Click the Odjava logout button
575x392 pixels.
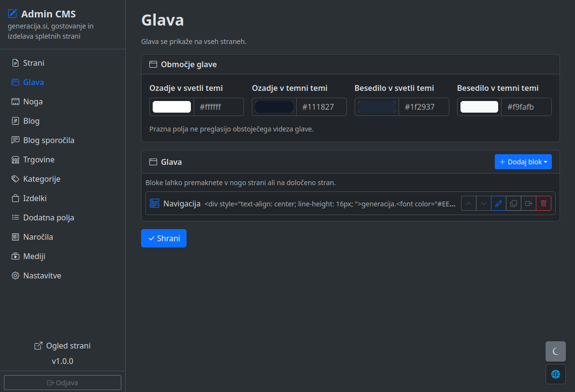62,382
